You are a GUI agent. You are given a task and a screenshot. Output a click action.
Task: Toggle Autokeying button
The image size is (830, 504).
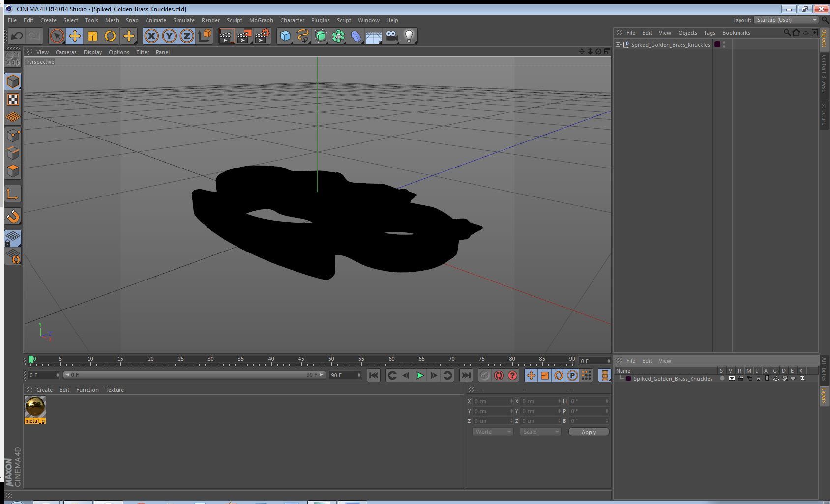(499, 375)
